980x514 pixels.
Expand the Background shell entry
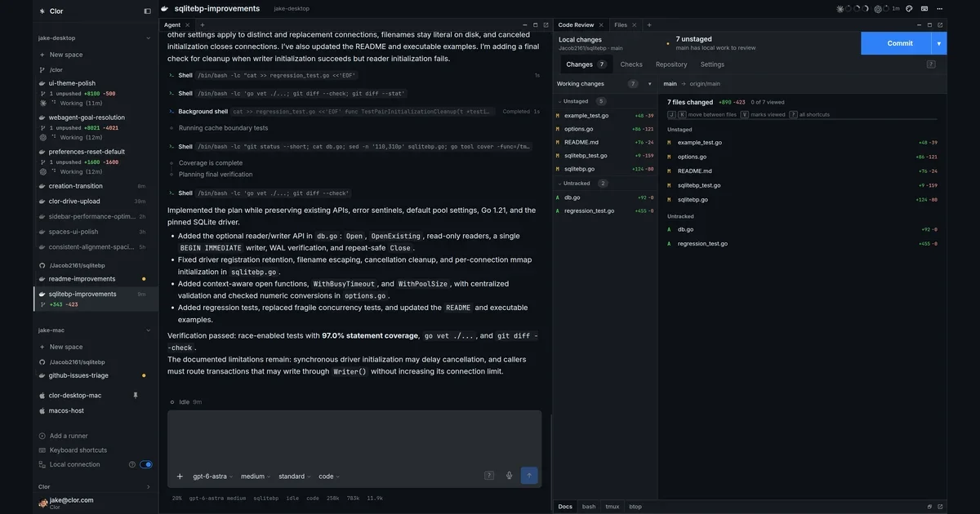[354, 111]
